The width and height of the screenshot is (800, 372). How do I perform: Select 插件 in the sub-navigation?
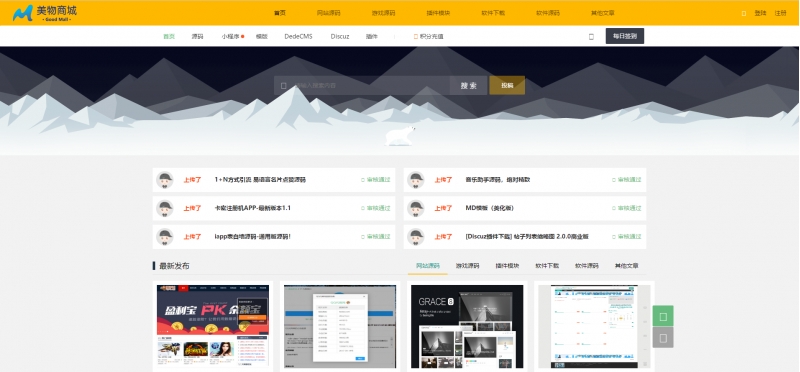click(x=372, y=37)
